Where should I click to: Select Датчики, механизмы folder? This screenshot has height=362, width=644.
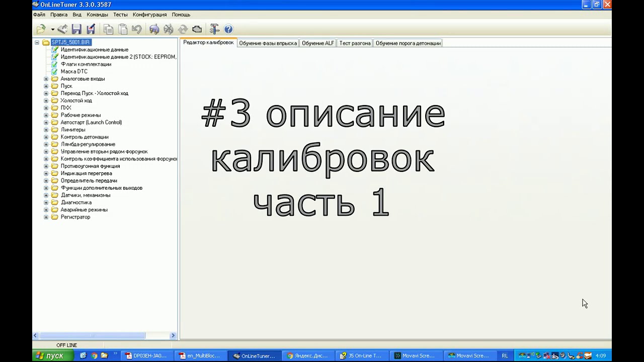[x=86, y=195]
